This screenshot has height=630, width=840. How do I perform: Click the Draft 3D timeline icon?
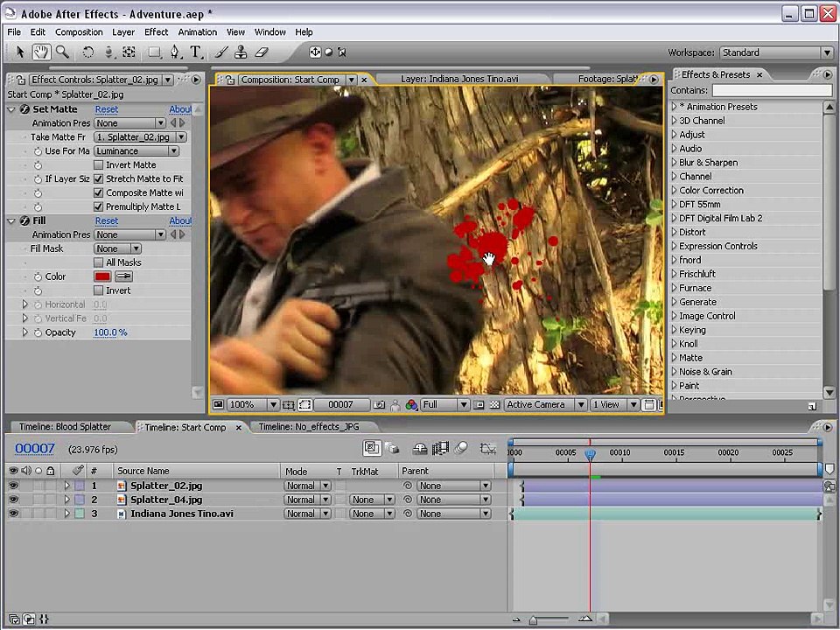coord(392,448)
